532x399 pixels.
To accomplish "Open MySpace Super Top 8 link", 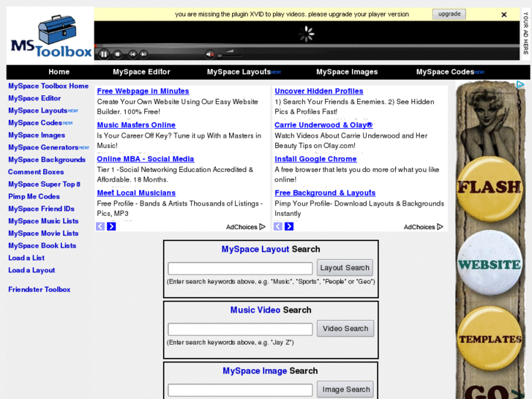I will pos(44,184).
